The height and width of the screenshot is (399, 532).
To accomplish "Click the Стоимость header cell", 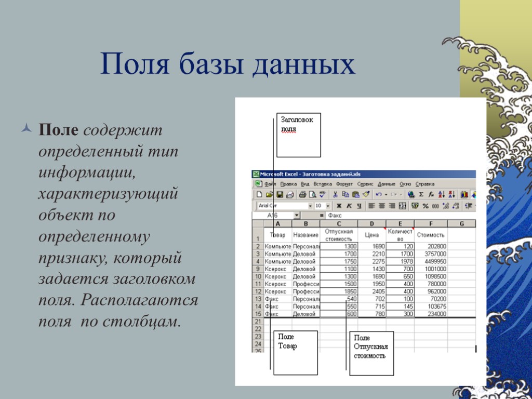I will click(x=431, y=235).
